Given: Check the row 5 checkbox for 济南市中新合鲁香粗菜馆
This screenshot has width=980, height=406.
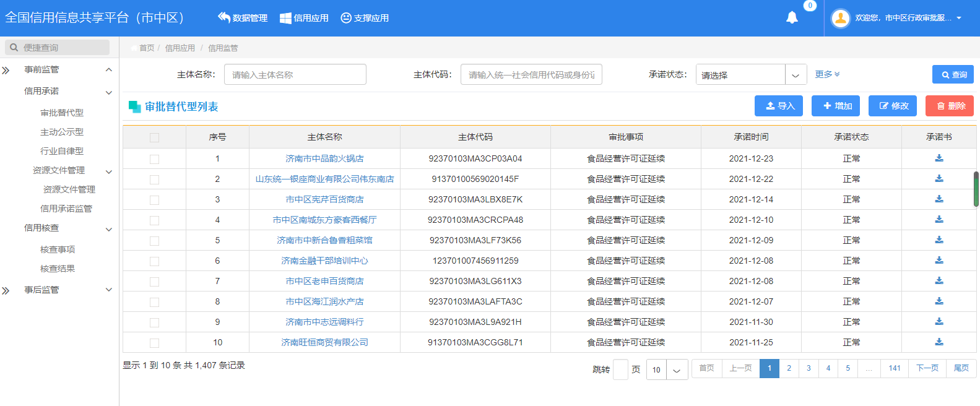Looking at the screenshot, I should (x=154, y=241).
